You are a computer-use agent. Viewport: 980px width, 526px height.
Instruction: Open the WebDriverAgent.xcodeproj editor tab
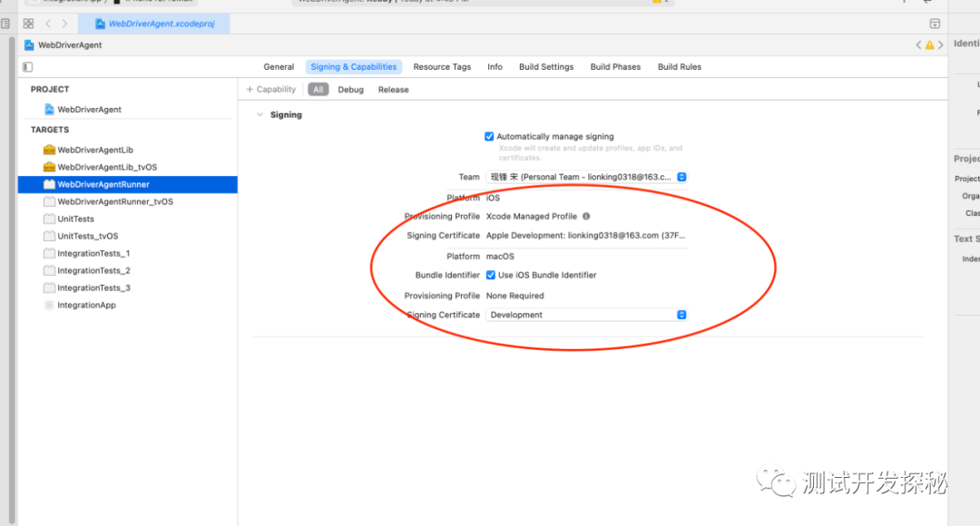pyautogui.click(x=154, y=24)
